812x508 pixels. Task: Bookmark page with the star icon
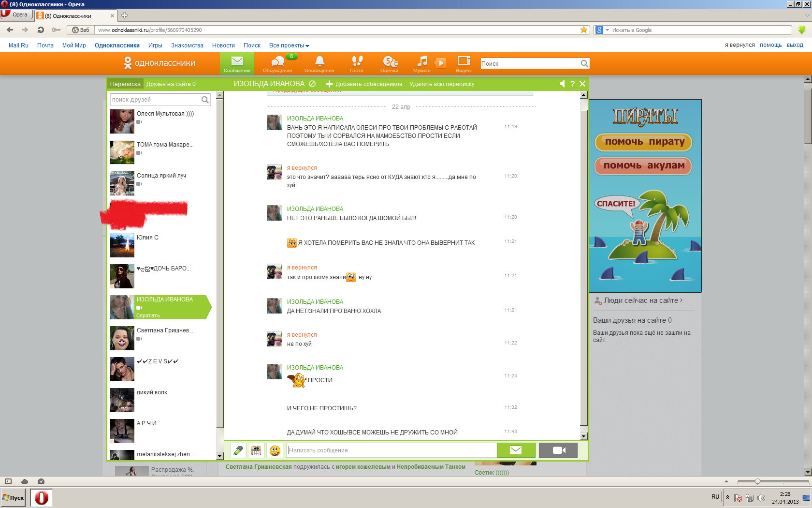pyautogui.click(x=584, y=30)
